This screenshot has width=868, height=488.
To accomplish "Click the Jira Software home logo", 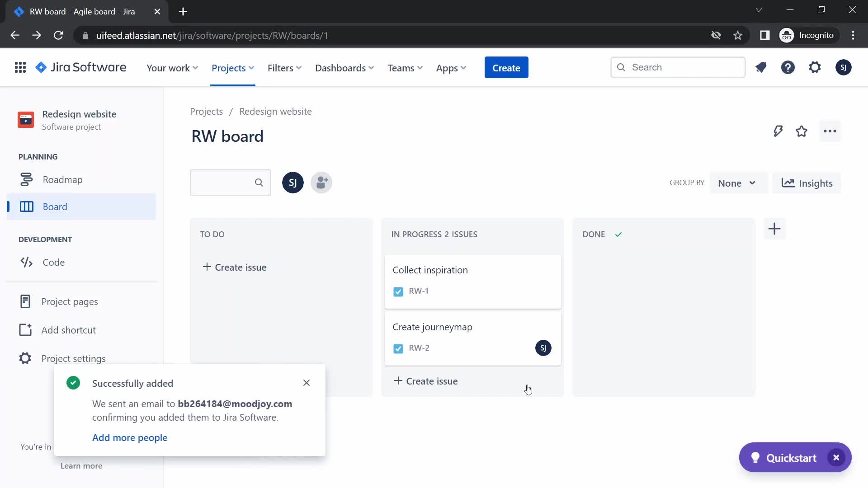I will click(x=80, y=67).
